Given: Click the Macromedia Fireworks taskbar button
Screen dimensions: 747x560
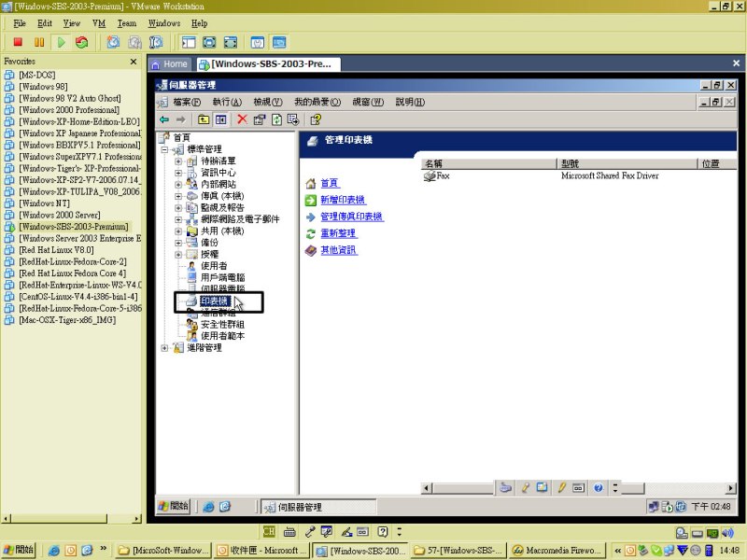Looking at the screenshot, I should pyautogui.click(x=557, y=550).
